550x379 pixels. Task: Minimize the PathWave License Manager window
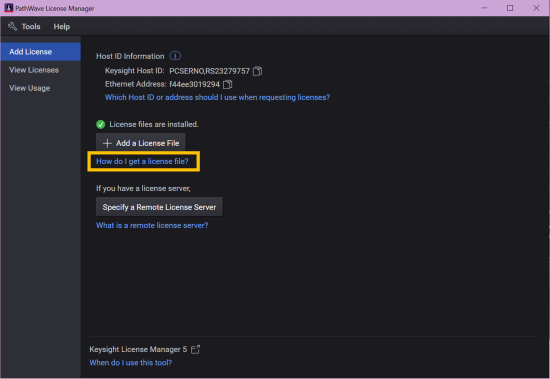[484, 8]
